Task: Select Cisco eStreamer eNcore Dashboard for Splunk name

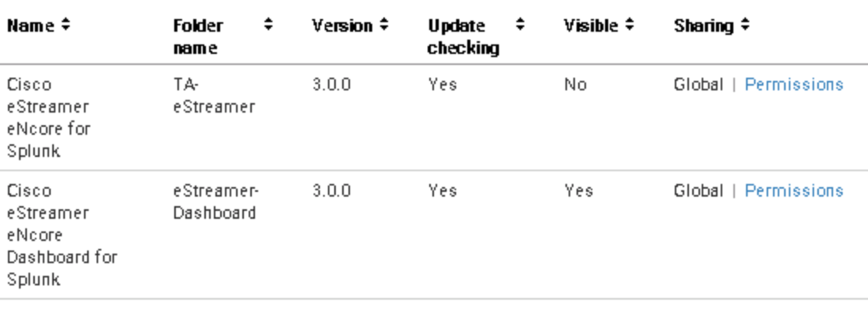Action: (61, 235)
